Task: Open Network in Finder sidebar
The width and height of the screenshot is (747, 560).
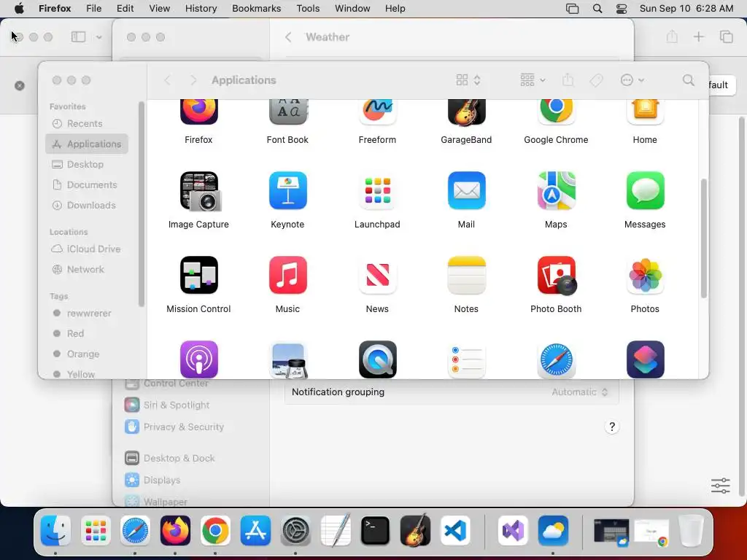Action: pos(88,270)
